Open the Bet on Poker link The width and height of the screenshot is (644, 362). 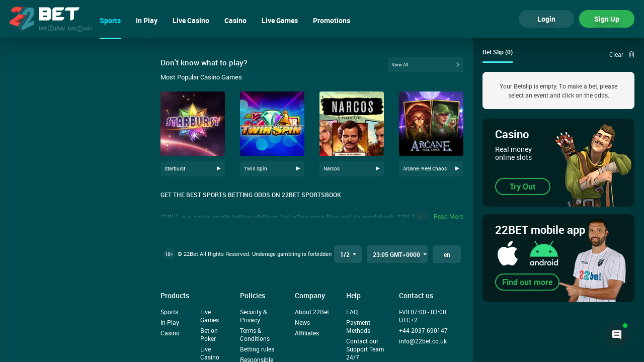click(209, 335)
